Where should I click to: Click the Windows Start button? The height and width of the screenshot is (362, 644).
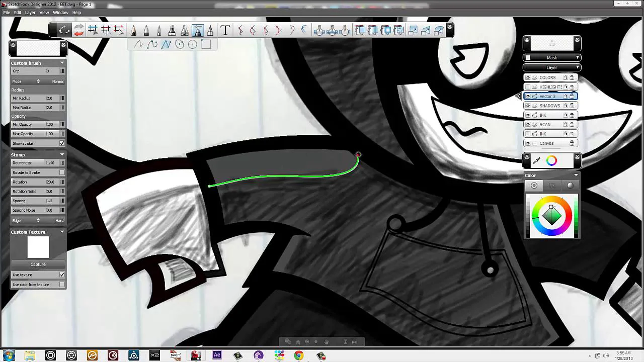[x=9, y=355]
